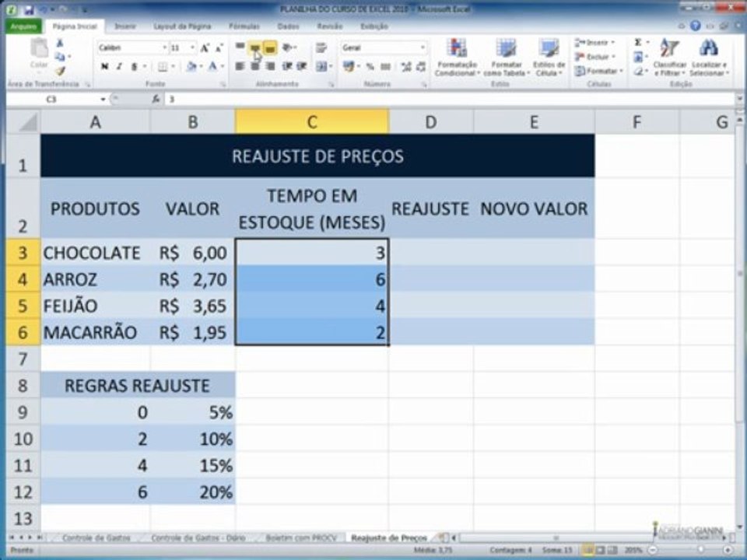
Task: Select row 9 header
Action: pyautogui.click(x=23, y=412)
